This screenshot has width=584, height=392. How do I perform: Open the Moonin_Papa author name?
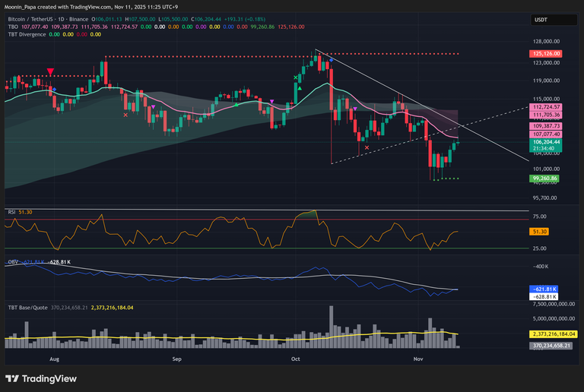[x=24, y=5]
